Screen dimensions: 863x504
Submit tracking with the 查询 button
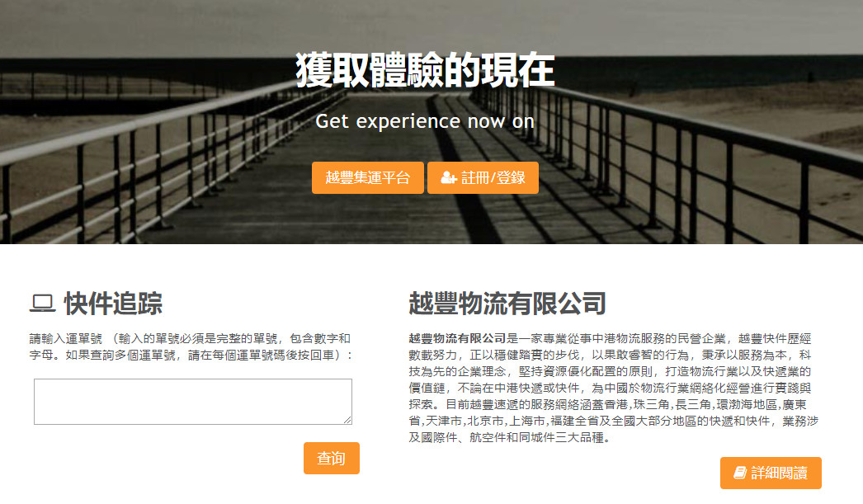[332, 458]
